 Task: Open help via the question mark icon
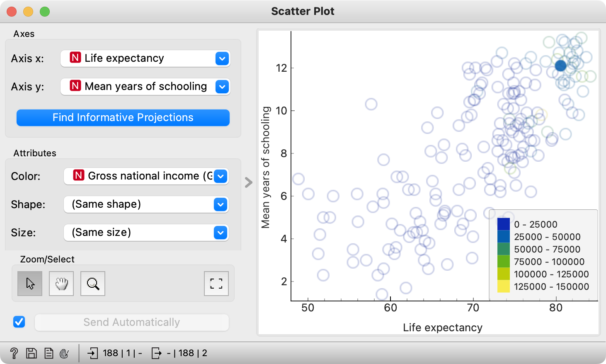pyautogui.click(x=15, y=353)
